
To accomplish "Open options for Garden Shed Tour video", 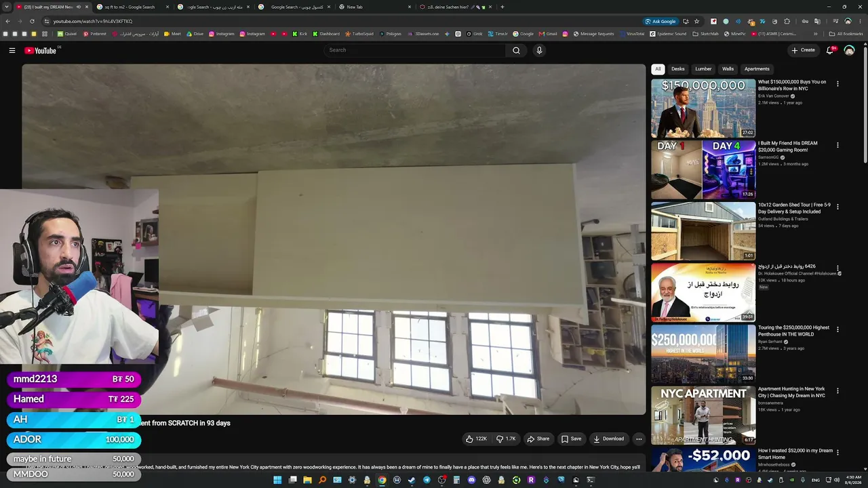I will point(837,207).
